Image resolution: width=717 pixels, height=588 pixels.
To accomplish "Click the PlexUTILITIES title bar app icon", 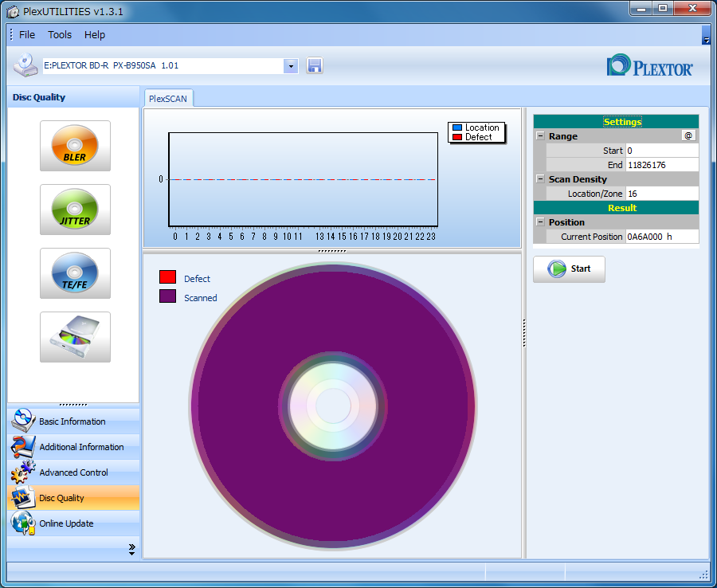I will coord(13,11).
